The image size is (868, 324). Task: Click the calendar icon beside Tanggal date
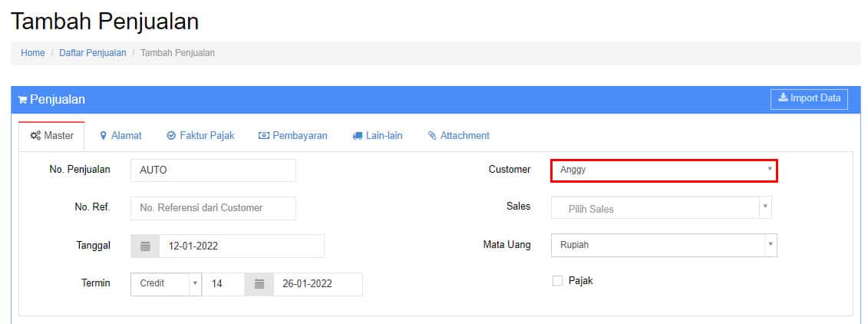click(x=145, y=246)
